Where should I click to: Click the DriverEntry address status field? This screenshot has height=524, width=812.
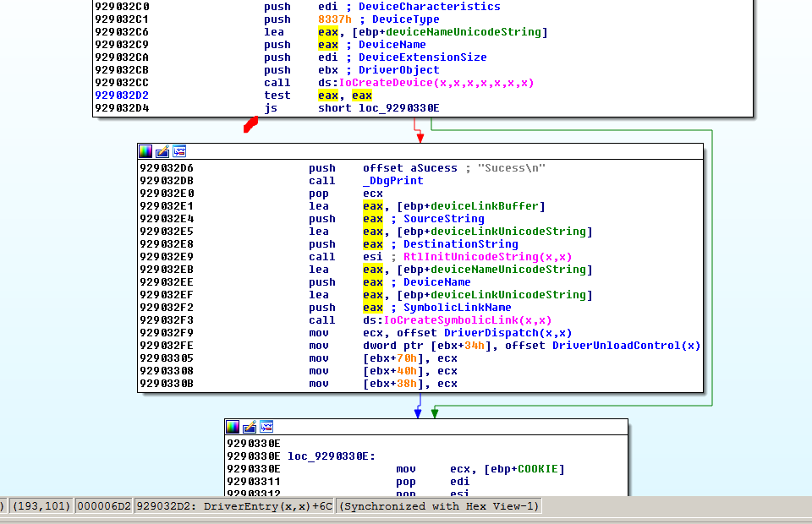pyautogui.click(x=234, y=506)
